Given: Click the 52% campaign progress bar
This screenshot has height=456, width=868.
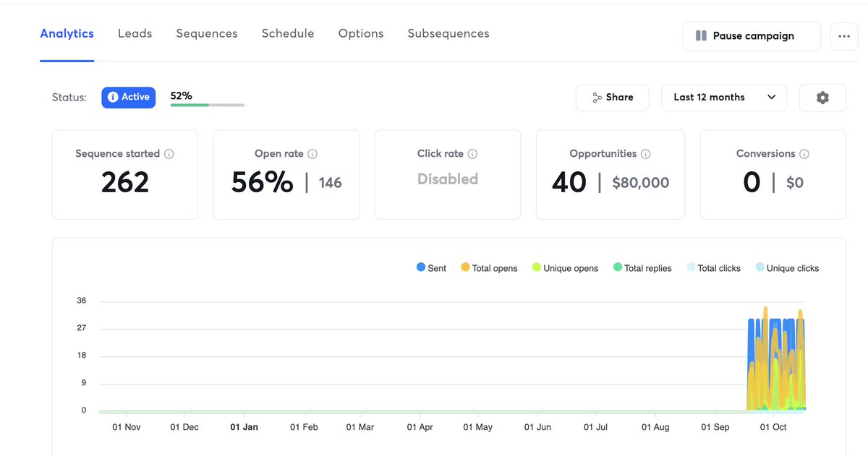Looking at the screenshot, I should (208, 105).
